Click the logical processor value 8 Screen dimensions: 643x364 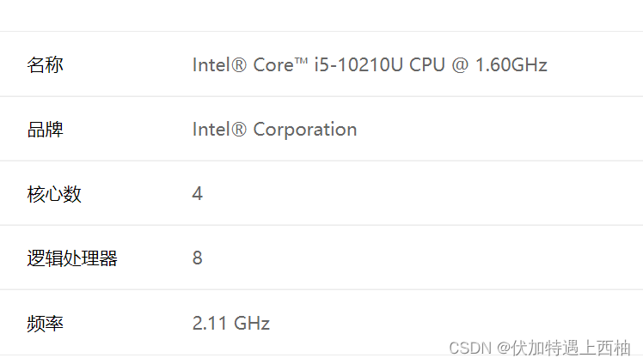[197, 258]
